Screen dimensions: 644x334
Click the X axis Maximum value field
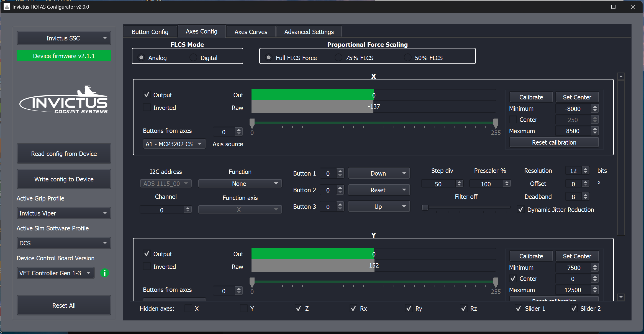(573, 131)
